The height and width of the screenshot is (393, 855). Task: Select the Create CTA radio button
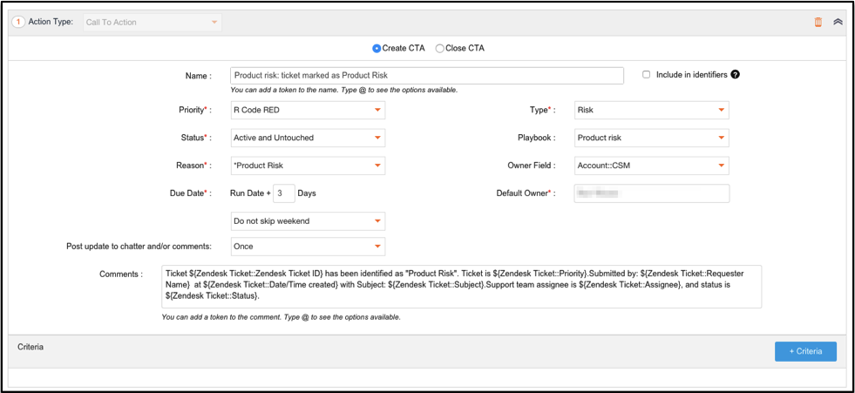click(376, 48)
